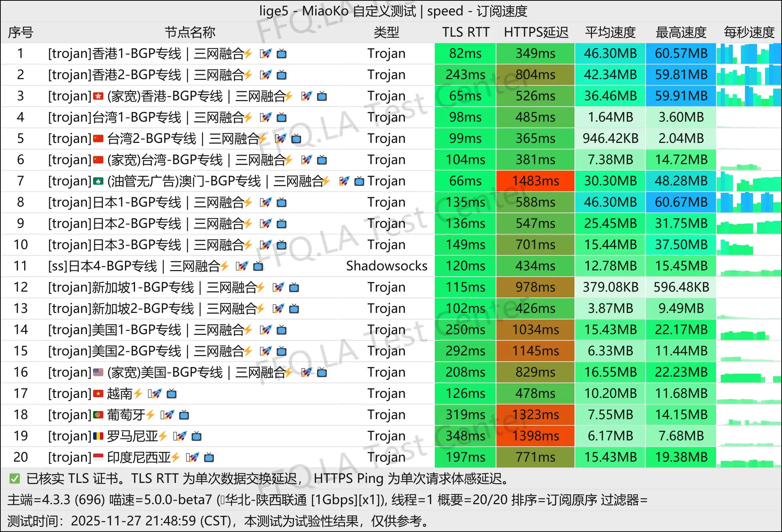This screenshot has height=532, width=782.
Task: Click the Hong Kong flag on (家宽)香港 row
Action: click(98, 96)
